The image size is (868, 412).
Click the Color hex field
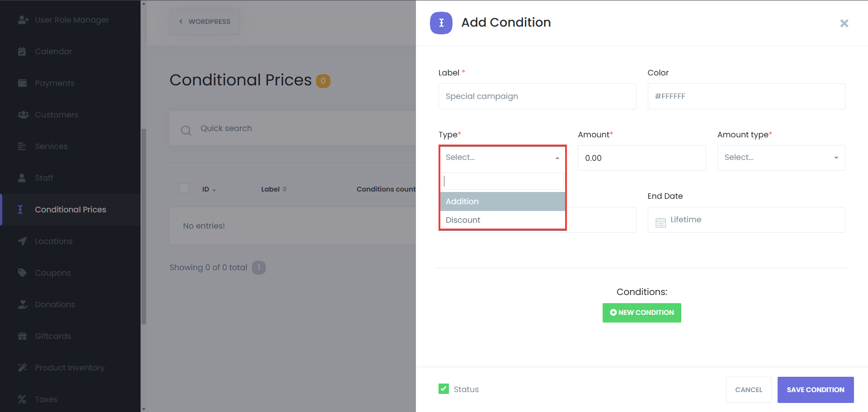click(746, 96)
